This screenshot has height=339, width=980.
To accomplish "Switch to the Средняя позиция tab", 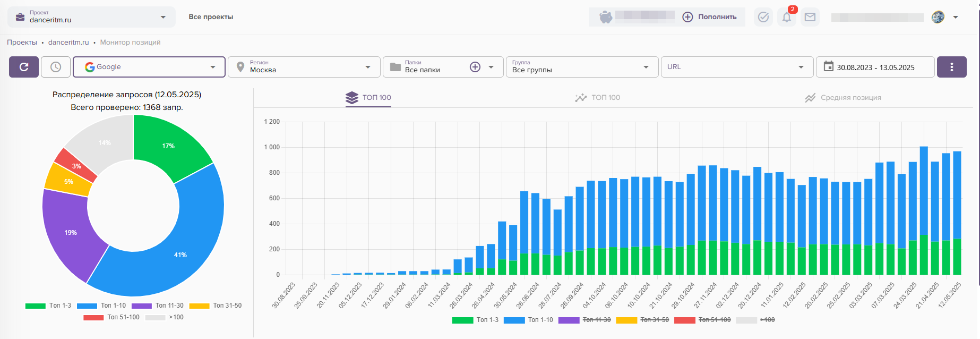I will (x=843, y=98).
